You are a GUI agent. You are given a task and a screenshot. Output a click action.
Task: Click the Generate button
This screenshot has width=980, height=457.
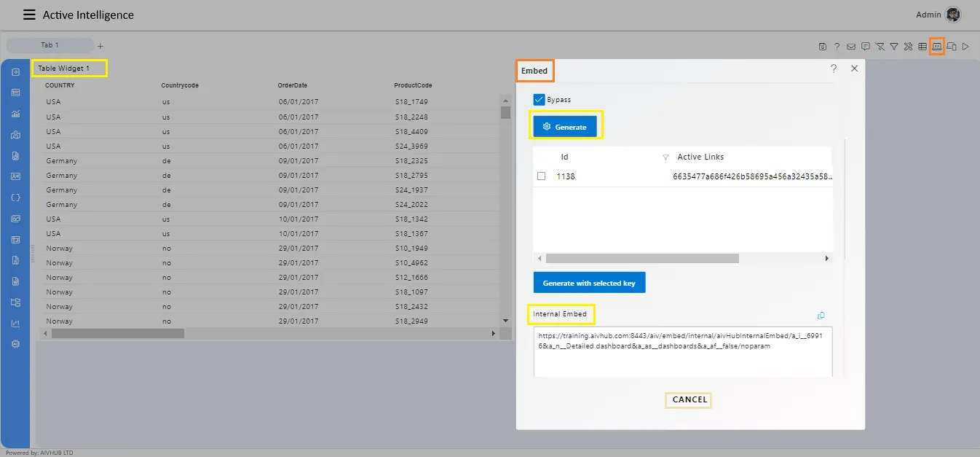pyautogui.click(x=566, y=125)
